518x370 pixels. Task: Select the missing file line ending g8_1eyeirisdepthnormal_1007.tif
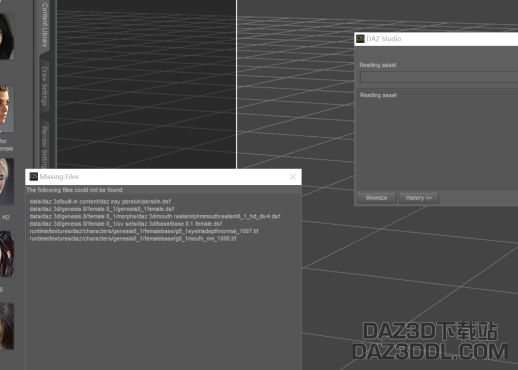point(144,231)
